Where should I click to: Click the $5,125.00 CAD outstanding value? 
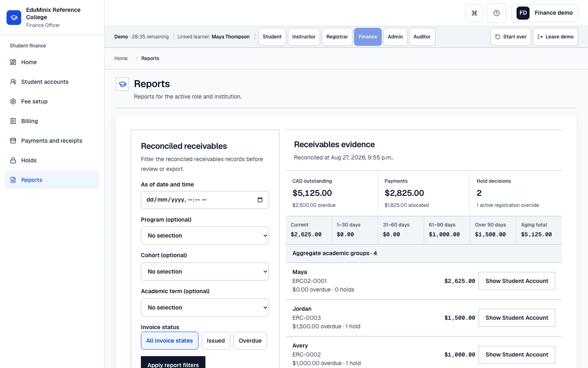point(312,193)
